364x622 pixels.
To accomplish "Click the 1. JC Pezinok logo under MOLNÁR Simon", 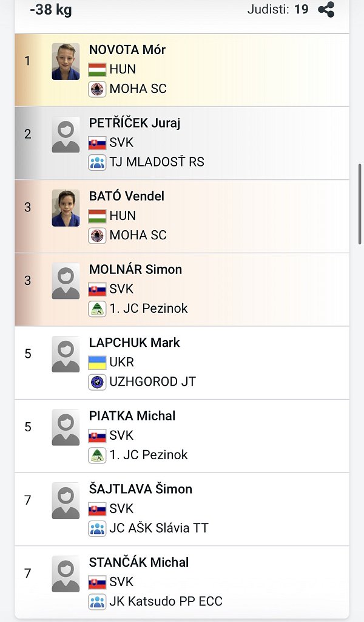I will (97, 309).
